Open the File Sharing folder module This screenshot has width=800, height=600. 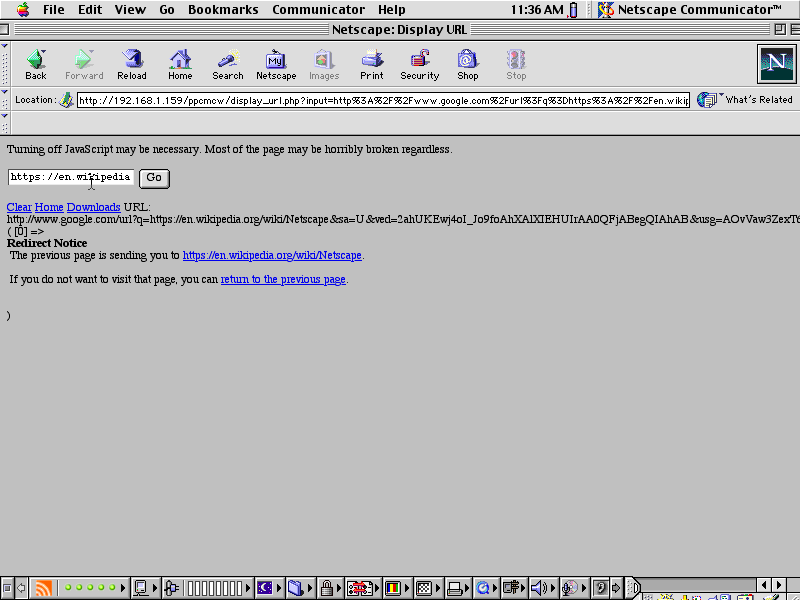pos(301,588)
